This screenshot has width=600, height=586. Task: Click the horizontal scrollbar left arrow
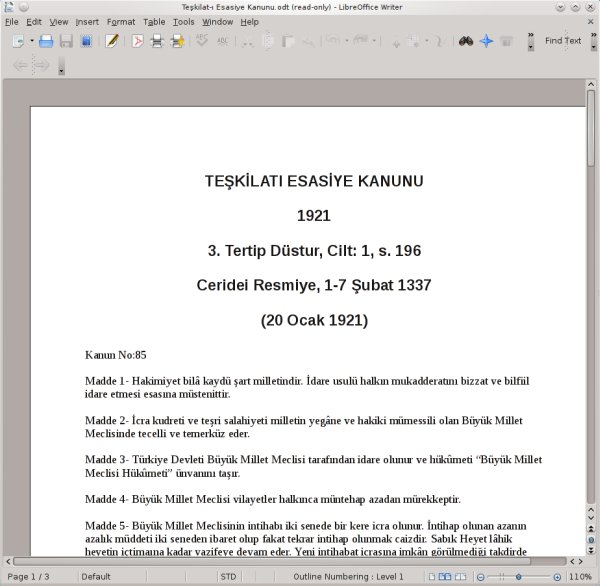pos(8,562)
